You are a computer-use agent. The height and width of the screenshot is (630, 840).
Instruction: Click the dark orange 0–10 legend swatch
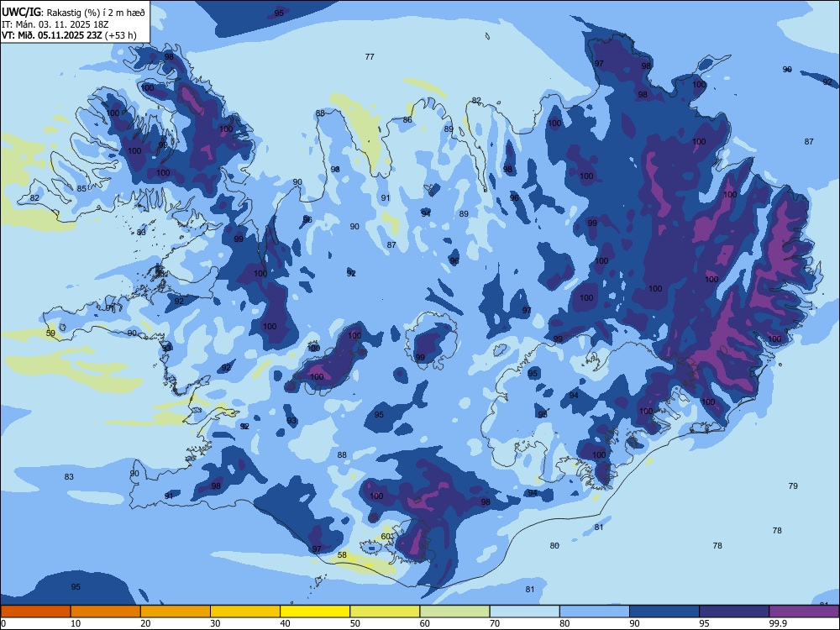tap(35, 612)
